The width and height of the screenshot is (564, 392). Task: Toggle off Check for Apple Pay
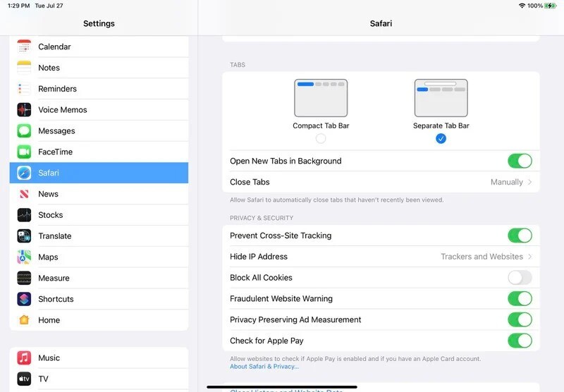(520, 341)
